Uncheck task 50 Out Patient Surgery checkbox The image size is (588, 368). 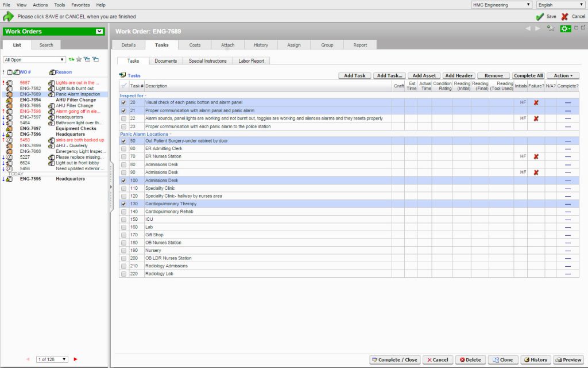click(124, 141)
